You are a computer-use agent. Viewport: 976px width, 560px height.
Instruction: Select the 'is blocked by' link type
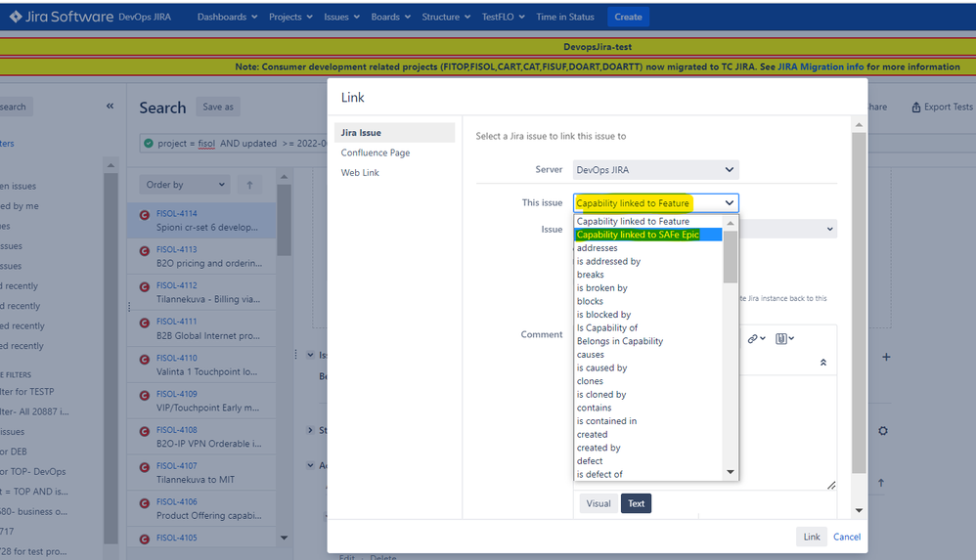[647, 315]
